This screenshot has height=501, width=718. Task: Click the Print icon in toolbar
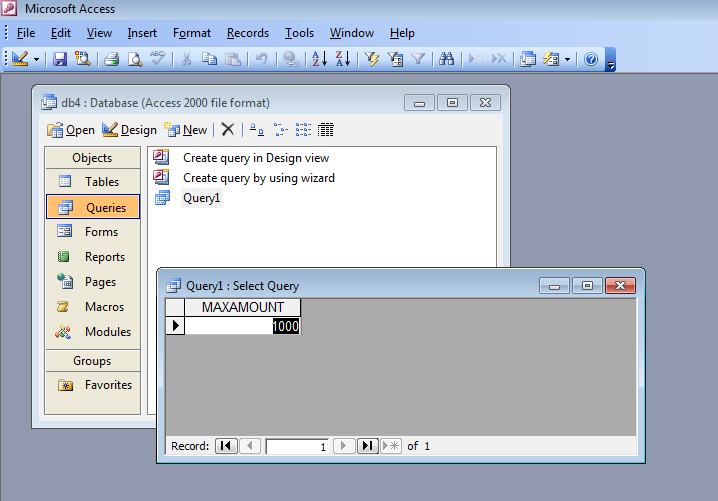112,60
